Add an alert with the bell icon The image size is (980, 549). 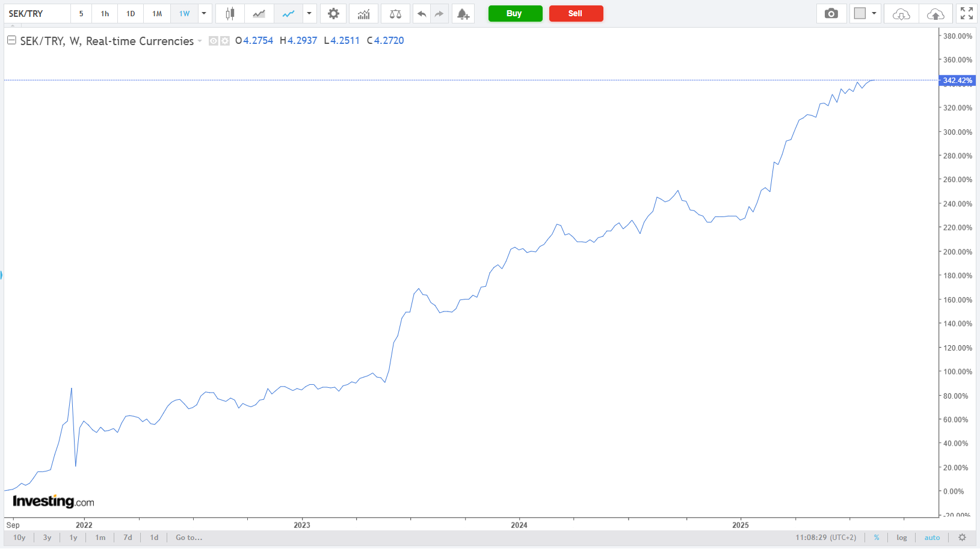click(x=463, y=14)
